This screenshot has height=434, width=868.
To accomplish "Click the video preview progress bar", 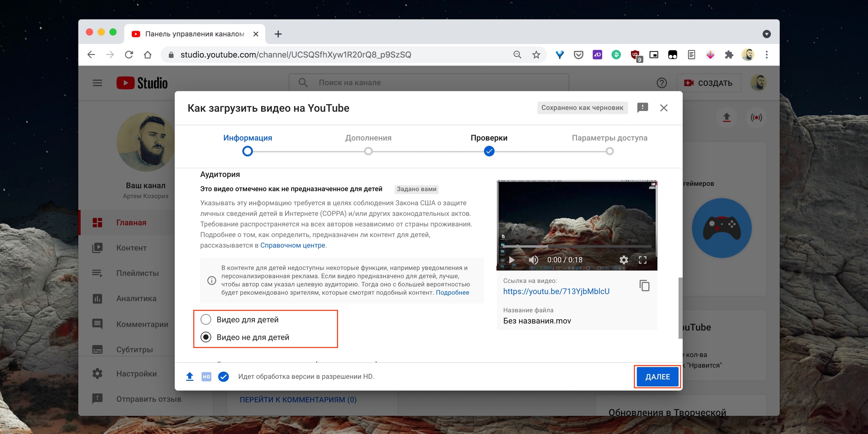I will [x=577, y=246].
